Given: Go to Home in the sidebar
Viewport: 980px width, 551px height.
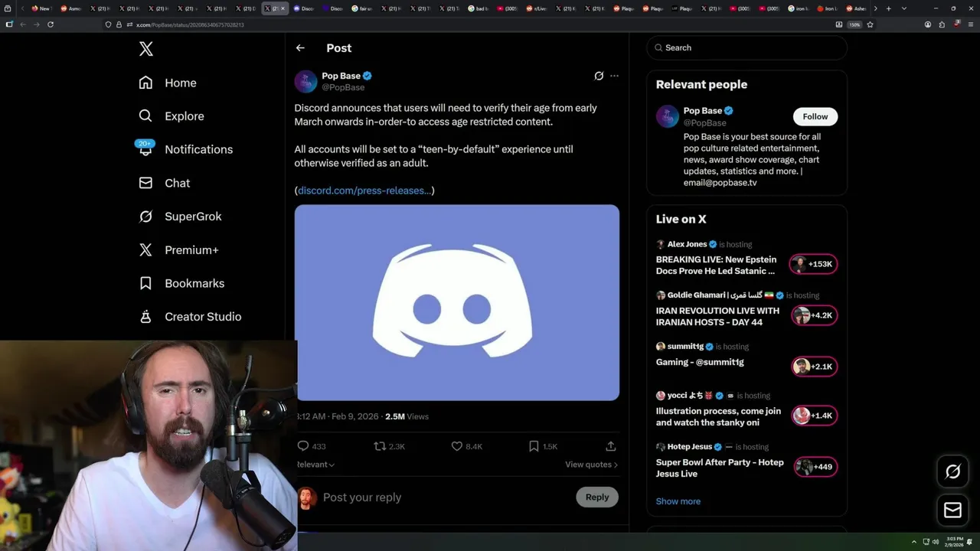Looking at the screenshot, I should [168, 83].
